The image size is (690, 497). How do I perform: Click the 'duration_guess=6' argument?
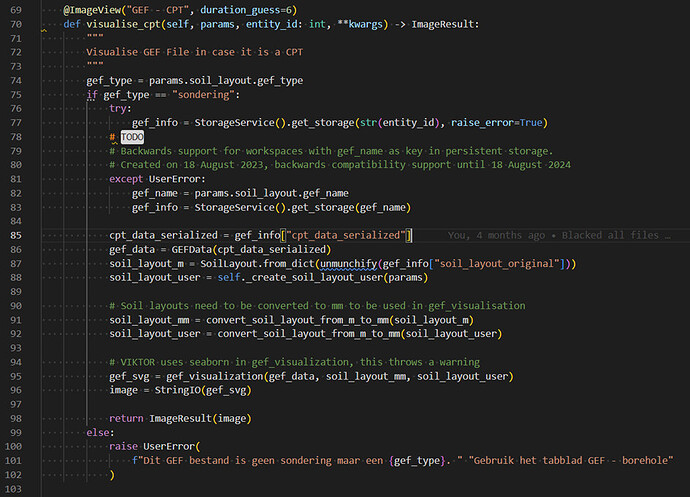click(246, 10)
